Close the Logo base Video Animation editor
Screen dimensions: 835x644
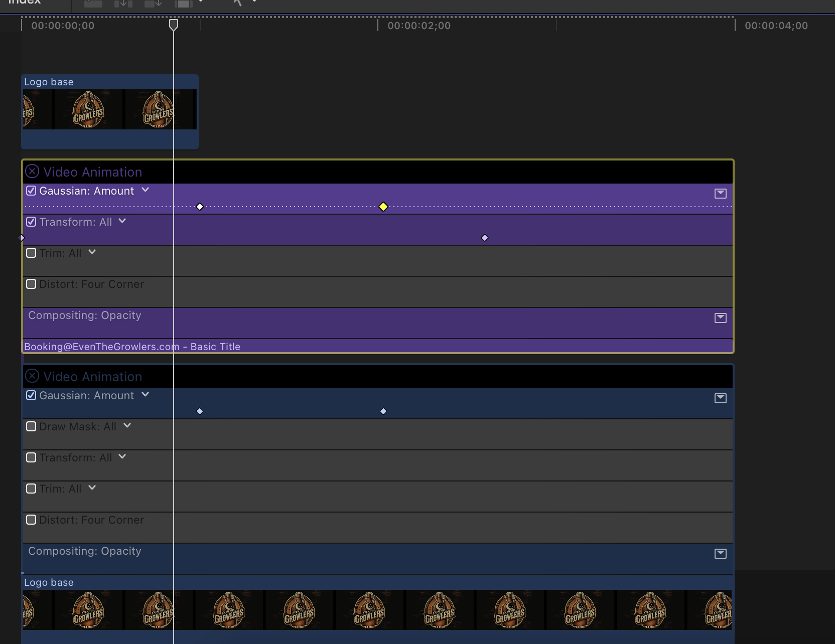pyautogui.click(x=32, y=376)
